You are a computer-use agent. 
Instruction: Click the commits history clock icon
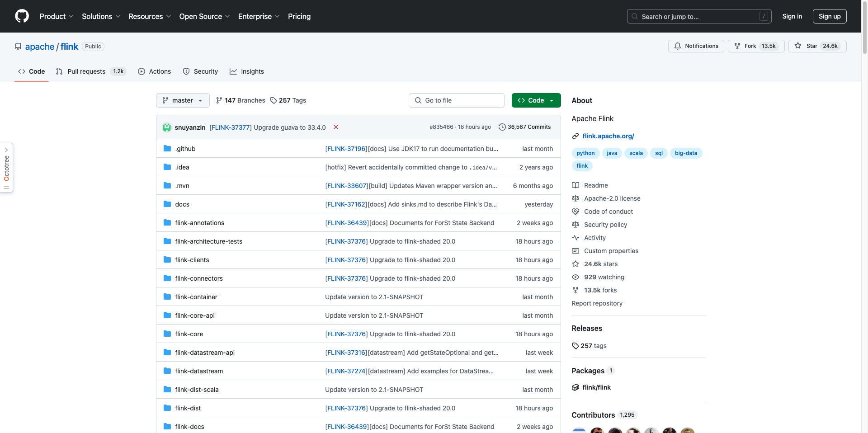pyautogui.click(x=502, y=127)
